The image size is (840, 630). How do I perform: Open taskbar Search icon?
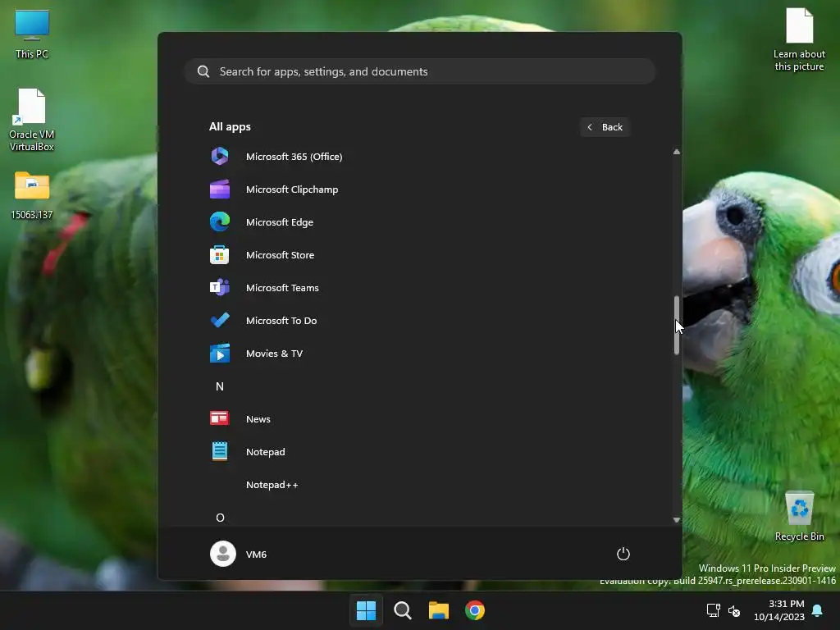pyautogui.click(x=402, y=610)
